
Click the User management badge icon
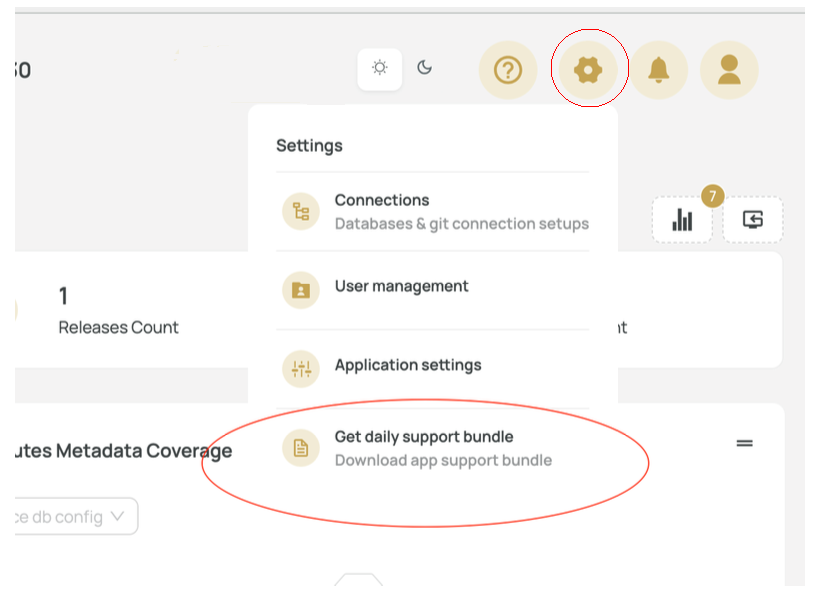[x=301, y=290]
